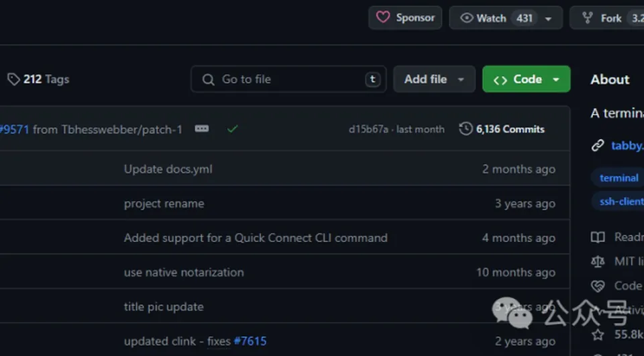Open 'Added support for a Quick Connect CLI command'
Image resolution: width=644 pixels, height=356 pixels.
[256, 238]
